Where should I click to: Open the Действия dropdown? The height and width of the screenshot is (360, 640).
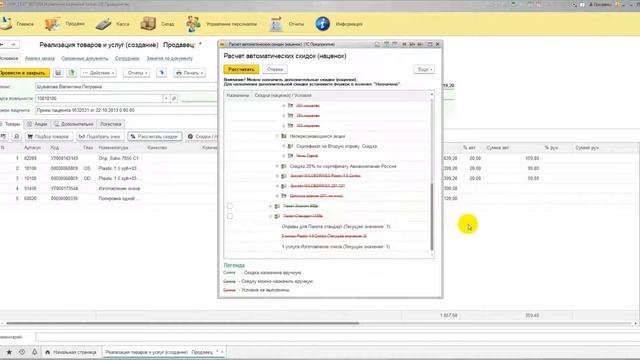pyautogui.click(x=98, y=73)
